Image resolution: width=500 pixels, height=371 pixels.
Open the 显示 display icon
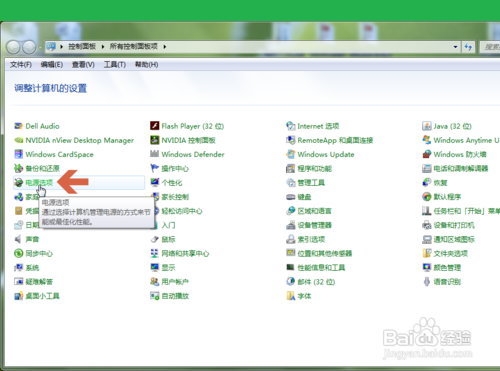point(155,267)
